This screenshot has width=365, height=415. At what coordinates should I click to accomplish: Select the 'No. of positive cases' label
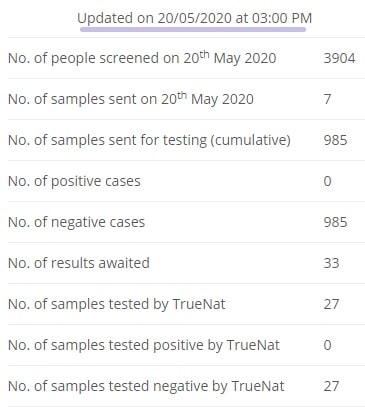click(x=74, y=181)
